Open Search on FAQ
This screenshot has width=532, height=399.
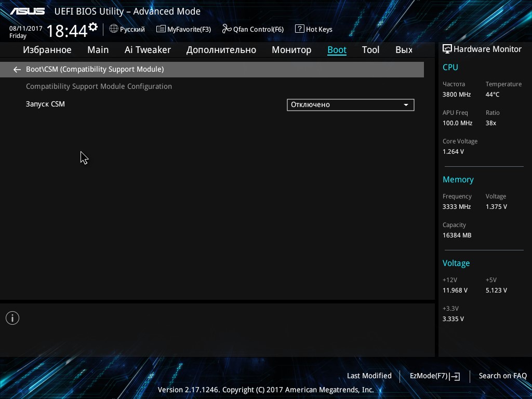click(503, 376)
